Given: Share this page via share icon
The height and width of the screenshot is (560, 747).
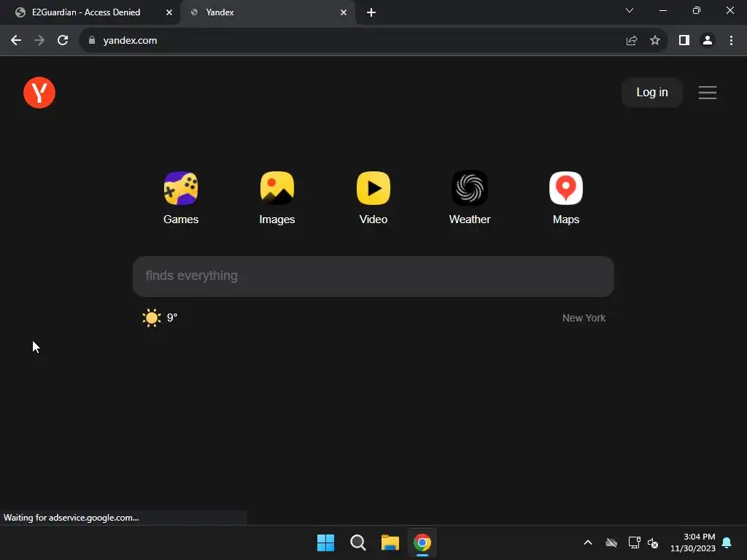Looking at the screenshot, I should [x=632, y=41].
